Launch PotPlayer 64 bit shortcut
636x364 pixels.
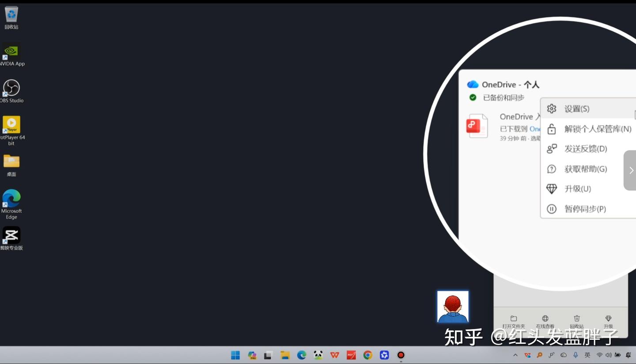[x=11, y=131]
